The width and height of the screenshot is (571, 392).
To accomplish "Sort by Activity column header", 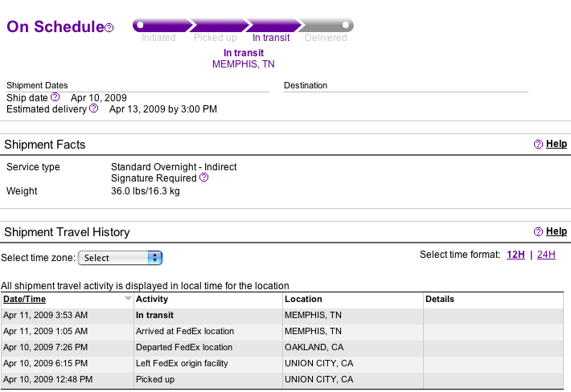I will click(x=152, y=299).
